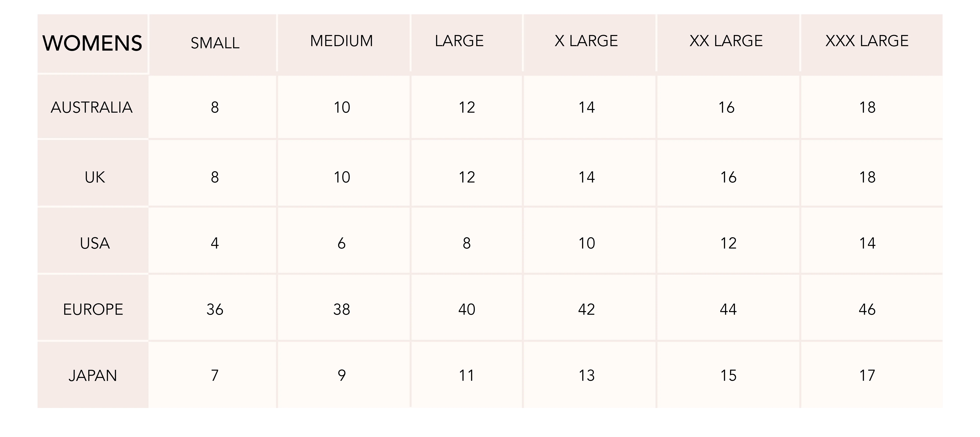Click Europe size 36 cell
Image resolution: width=980 pixels, height=437 pixels.
pos(215,310)
